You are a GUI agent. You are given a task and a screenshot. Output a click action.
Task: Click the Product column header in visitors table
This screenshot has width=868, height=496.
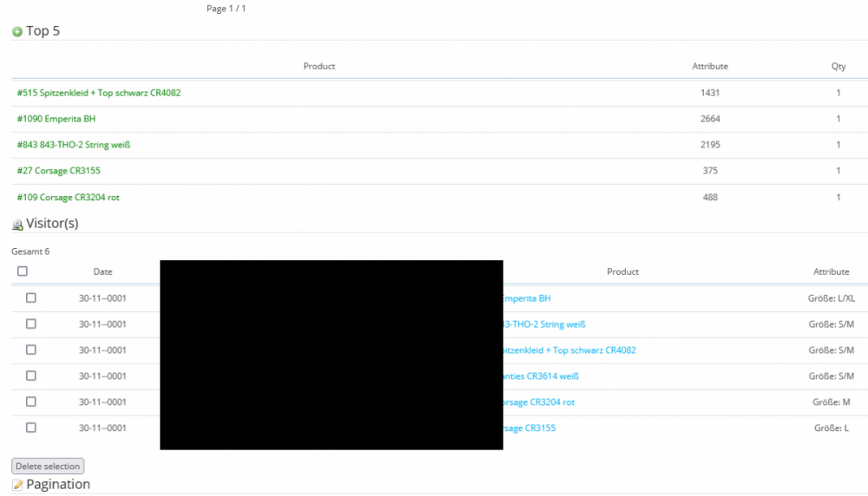(x=622, y=272)
